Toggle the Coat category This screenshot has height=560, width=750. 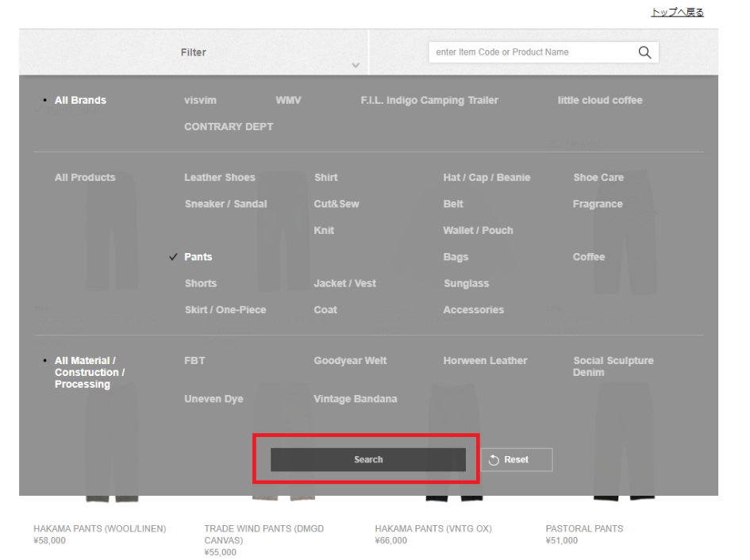tap(325, 310)
